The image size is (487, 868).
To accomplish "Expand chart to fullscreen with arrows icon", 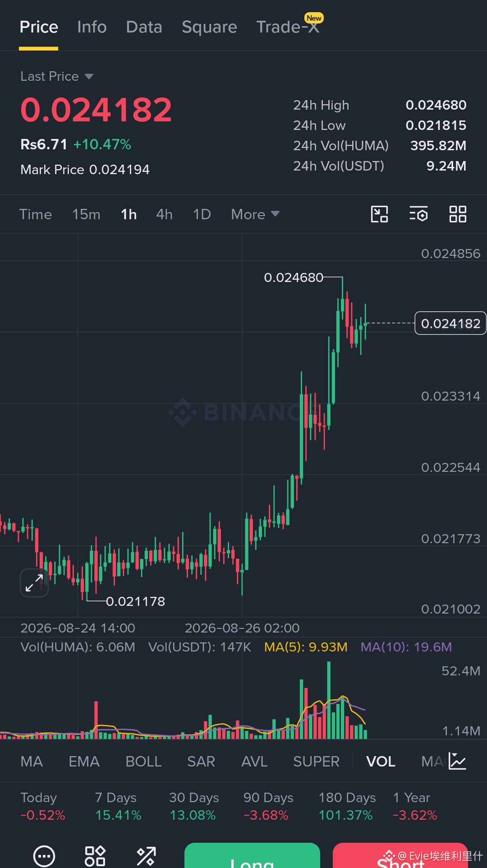I will click(34, 583).
